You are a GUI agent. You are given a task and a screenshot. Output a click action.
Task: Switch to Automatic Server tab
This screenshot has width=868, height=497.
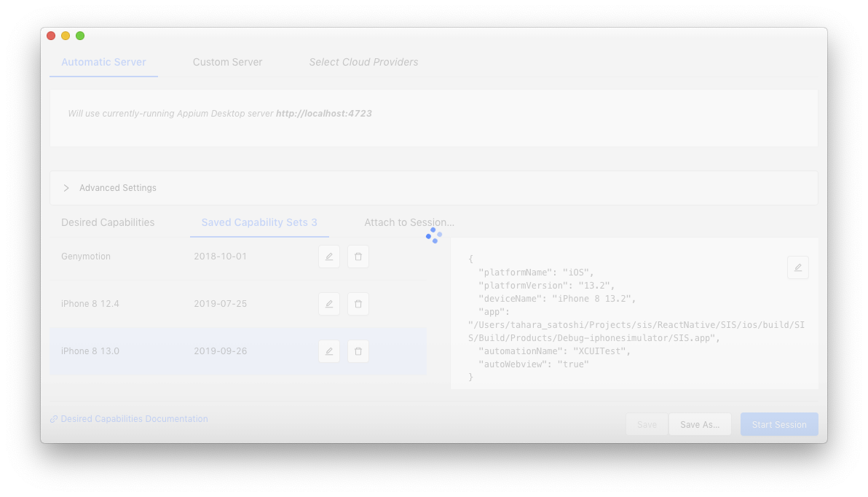tap(103, 62)
